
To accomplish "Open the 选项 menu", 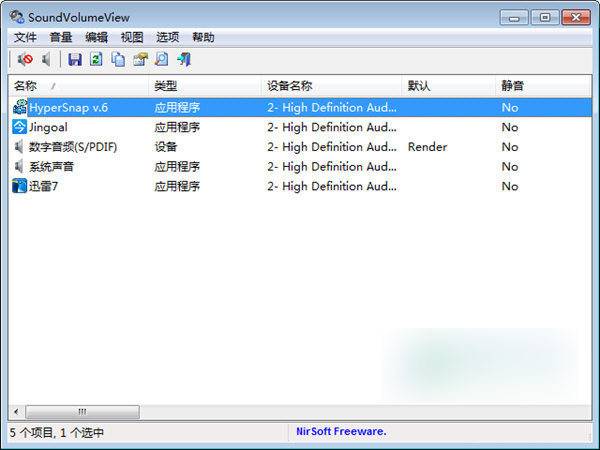I will click(168, 38).
